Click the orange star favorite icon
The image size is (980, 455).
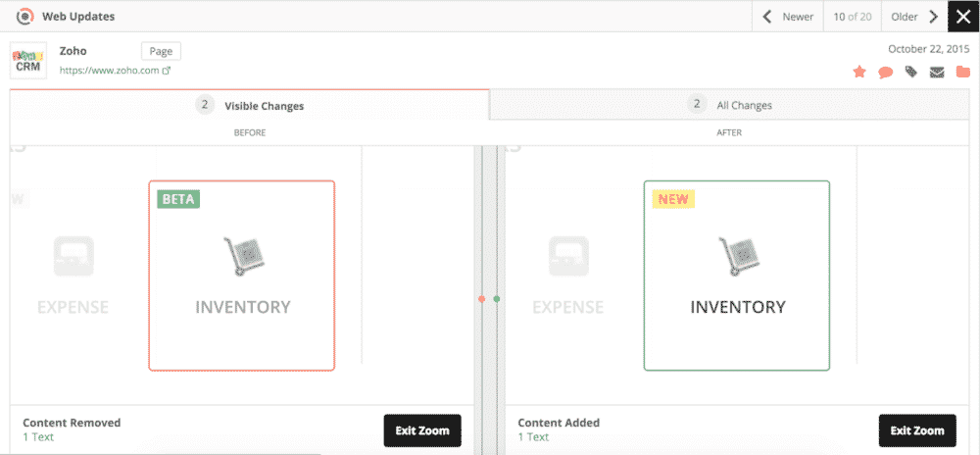pos(859,72)
